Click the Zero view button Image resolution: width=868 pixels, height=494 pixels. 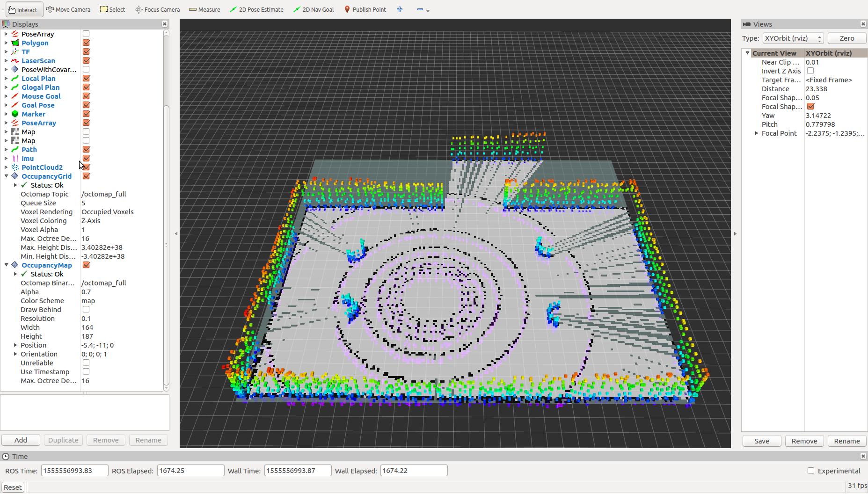846,38
